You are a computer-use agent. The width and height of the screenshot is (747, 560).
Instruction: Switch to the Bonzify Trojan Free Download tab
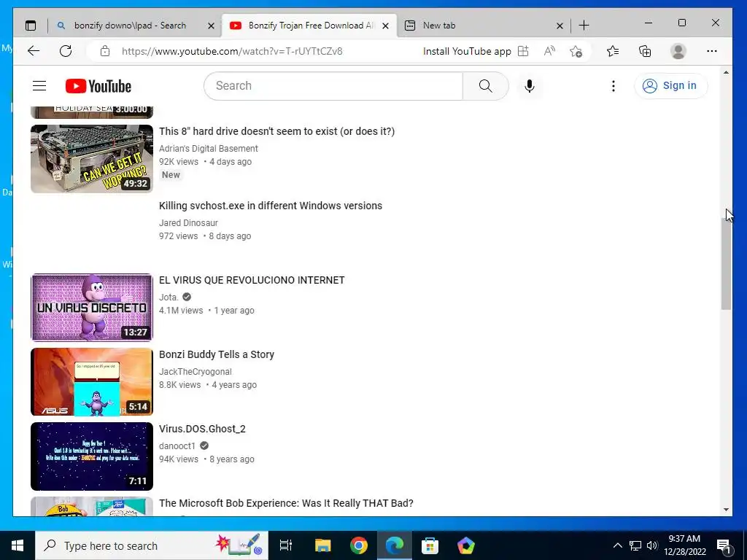coord(307,26)
